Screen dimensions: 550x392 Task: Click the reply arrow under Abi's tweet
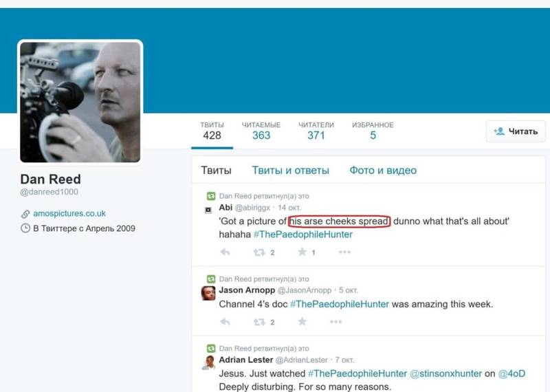click(x=225, y=252)
